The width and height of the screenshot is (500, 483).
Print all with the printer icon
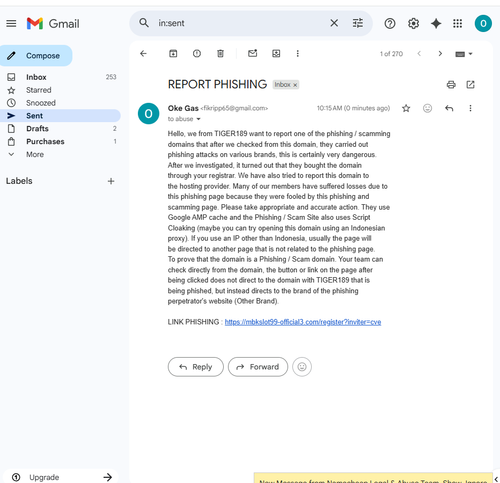[x=451, y=85]
